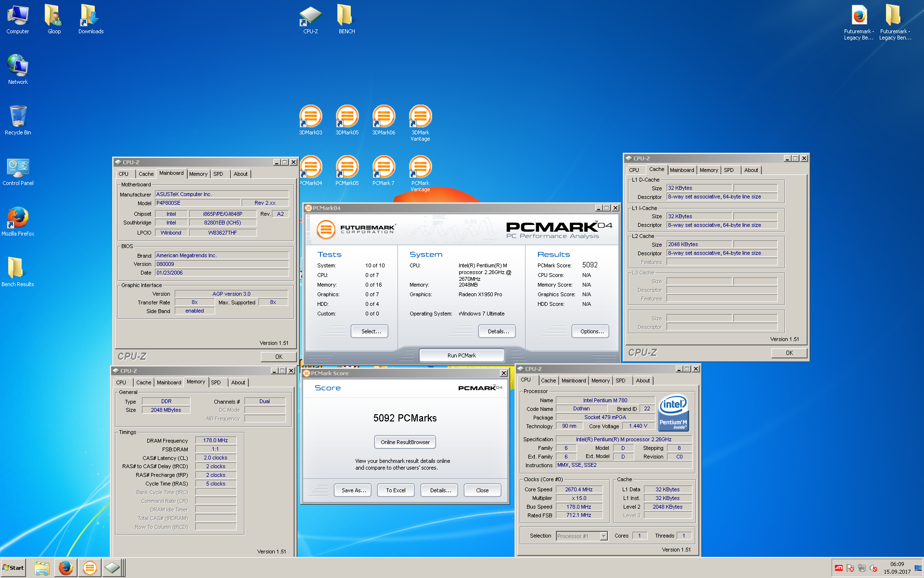This screenshot has width=924, height=578.
Task: Click Details… in PCMark Score dialog
Action: [x=439, y=490]
